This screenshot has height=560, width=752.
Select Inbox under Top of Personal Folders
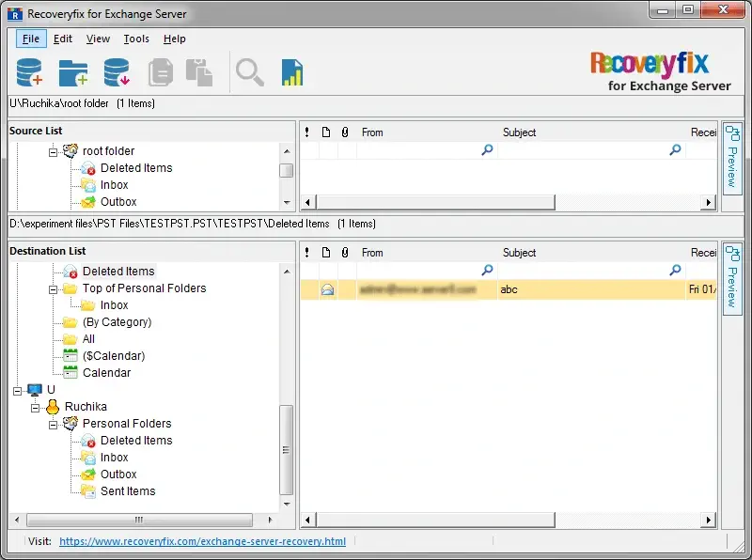[114, 305]
